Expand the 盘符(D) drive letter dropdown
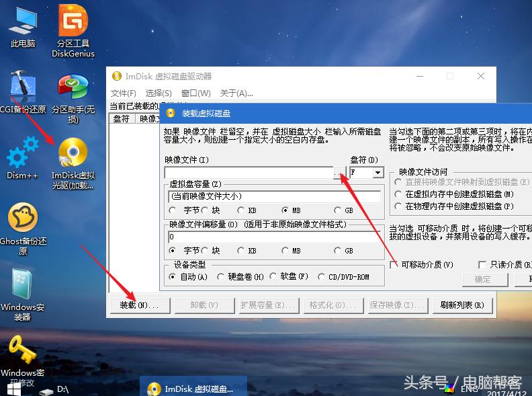 [x=378, y=173]
